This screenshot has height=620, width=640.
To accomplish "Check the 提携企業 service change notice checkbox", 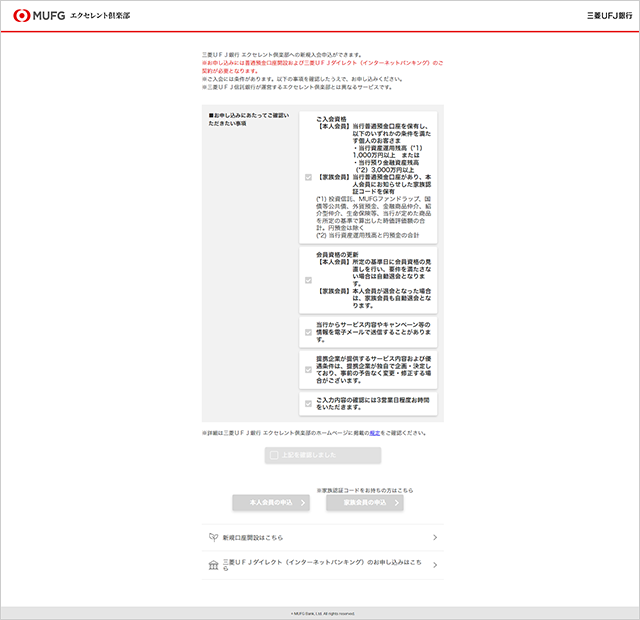I will [x=309, y=369].
